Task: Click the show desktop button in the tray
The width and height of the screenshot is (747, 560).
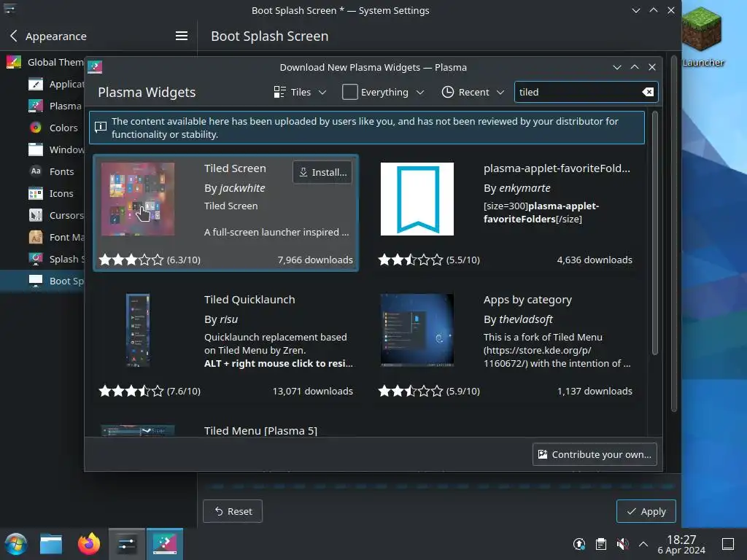Action: click(728, 544)
